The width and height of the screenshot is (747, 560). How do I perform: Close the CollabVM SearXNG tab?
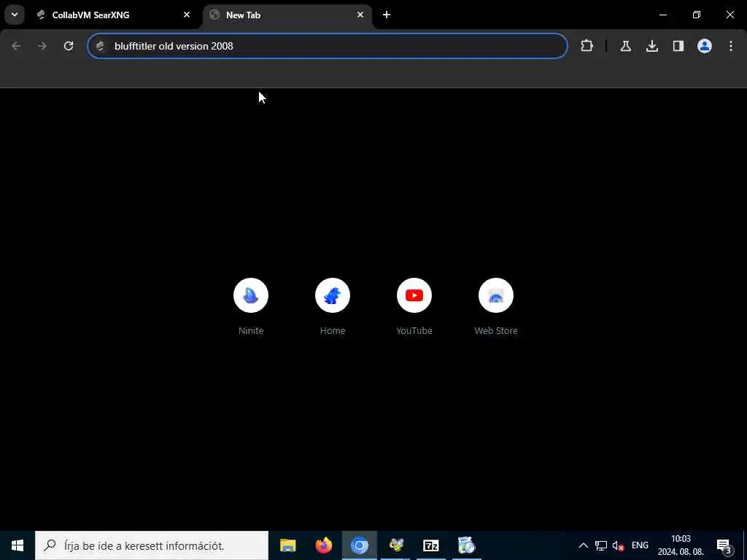pos(187,15)
